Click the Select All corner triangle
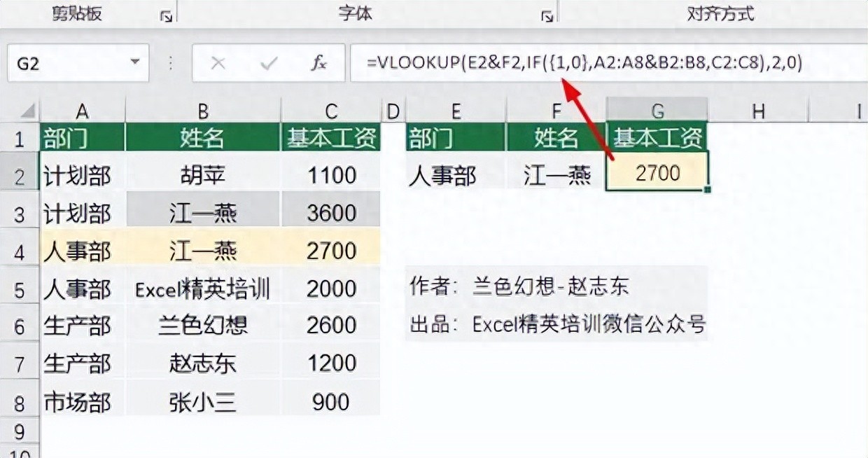The image size is (868, 458). point(27,111)
